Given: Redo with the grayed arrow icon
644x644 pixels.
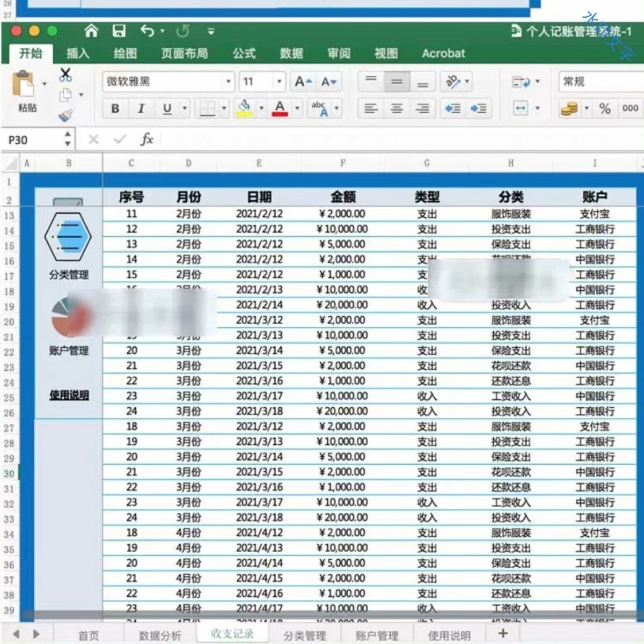Looking at the screenshot, I should coord(182,31).
